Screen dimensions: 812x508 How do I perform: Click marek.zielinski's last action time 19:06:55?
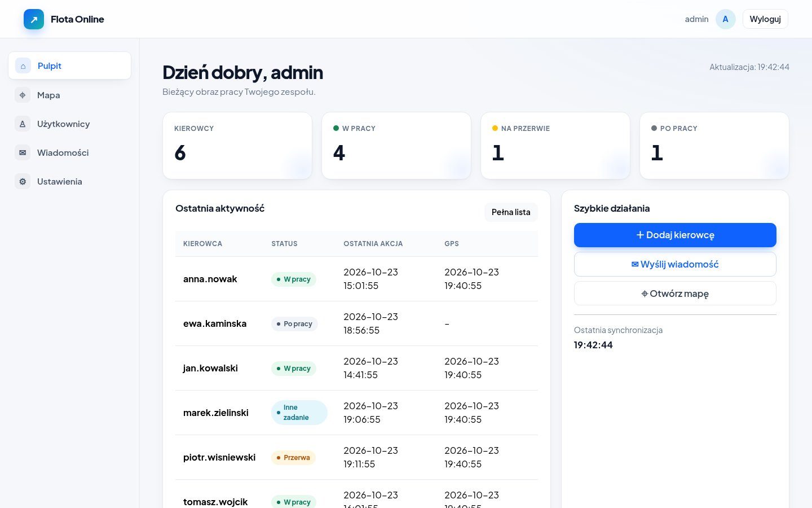362,419
